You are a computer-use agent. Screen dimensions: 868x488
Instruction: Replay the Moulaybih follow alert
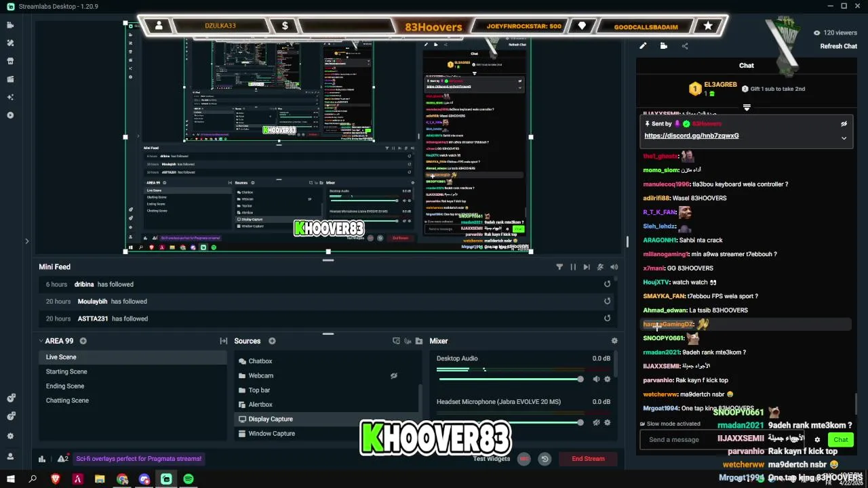coord(607,301)
